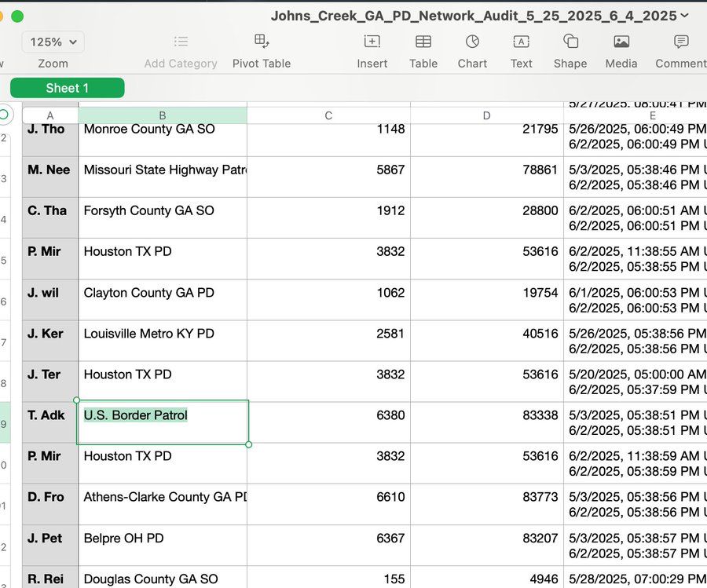Click the J. Pet name cell

point(50,545)
